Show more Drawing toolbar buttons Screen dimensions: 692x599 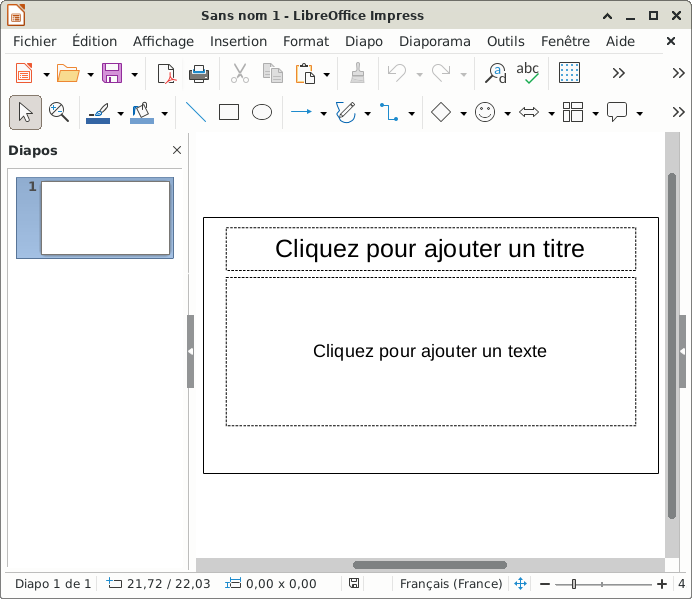(x=678, y=112)
